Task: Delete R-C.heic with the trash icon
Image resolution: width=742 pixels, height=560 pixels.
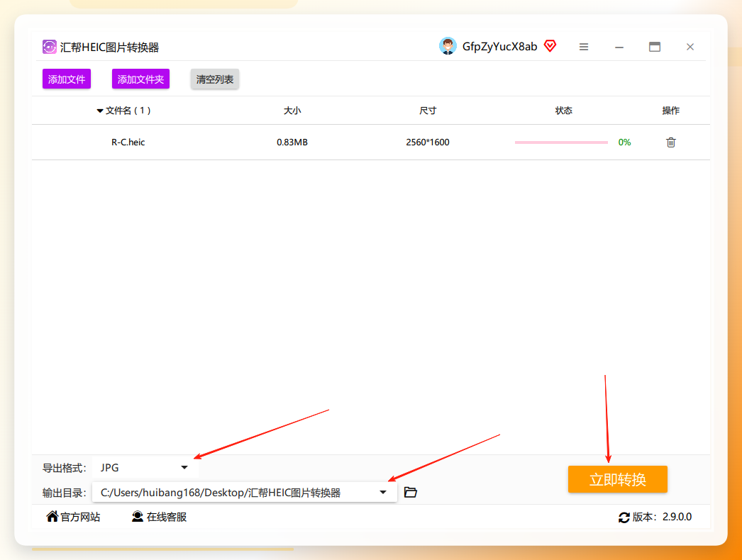Action: [670, 142]
